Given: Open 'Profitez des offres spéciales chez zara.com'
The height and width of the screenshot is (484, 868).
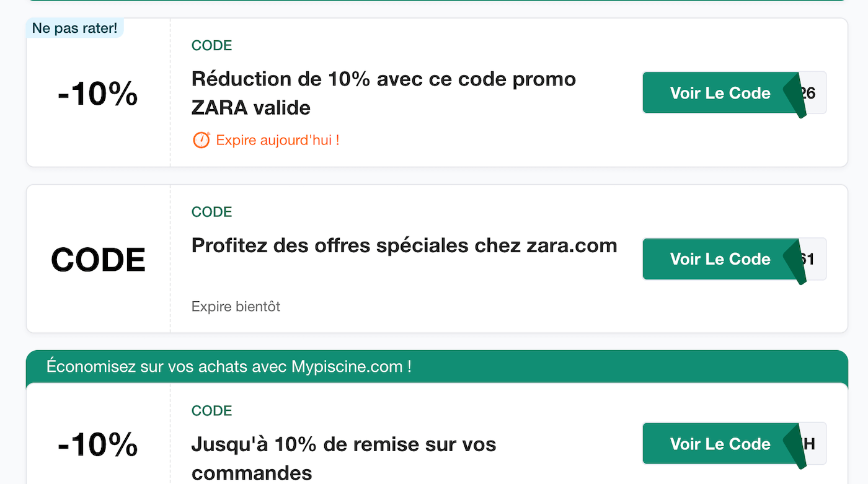Looking at the screenshot, I should point(404,245).
